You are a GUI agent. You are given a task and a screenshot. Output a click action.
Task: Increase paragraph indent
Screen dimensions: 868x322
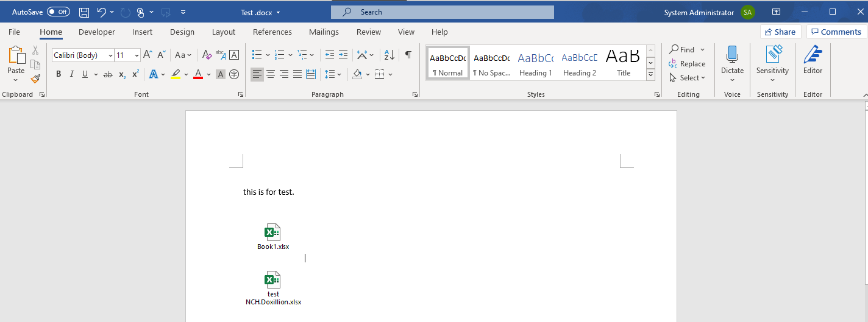[x=344, y=55]
